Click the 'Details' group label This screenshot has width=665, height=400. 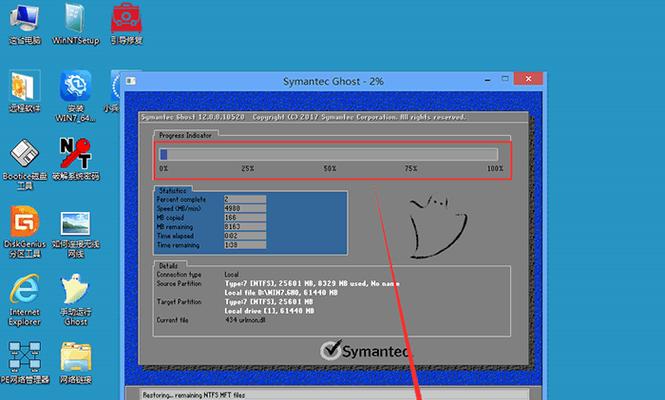pyautogui.click(x=168, y=266)
